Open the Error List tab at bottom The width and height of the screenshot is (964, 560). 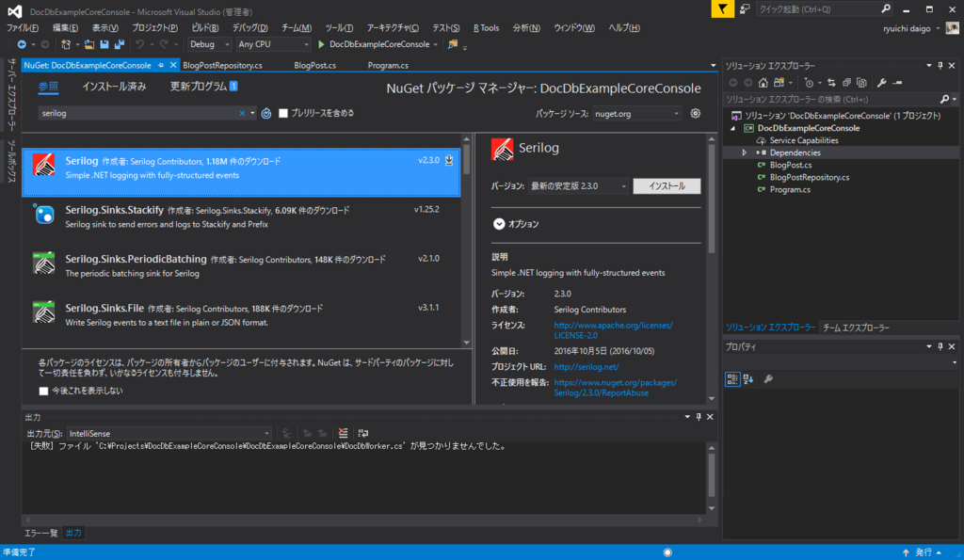[x=40, y=533]
